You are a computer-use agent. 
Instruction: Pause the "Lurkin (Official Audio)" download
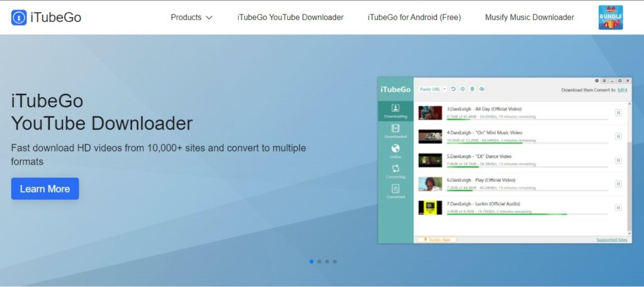click(618, 208)
